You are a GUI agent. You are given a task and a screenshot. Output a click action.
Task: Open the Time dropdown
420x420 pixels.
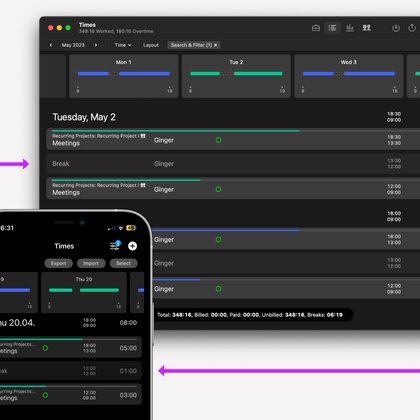[x=123, y=45]
